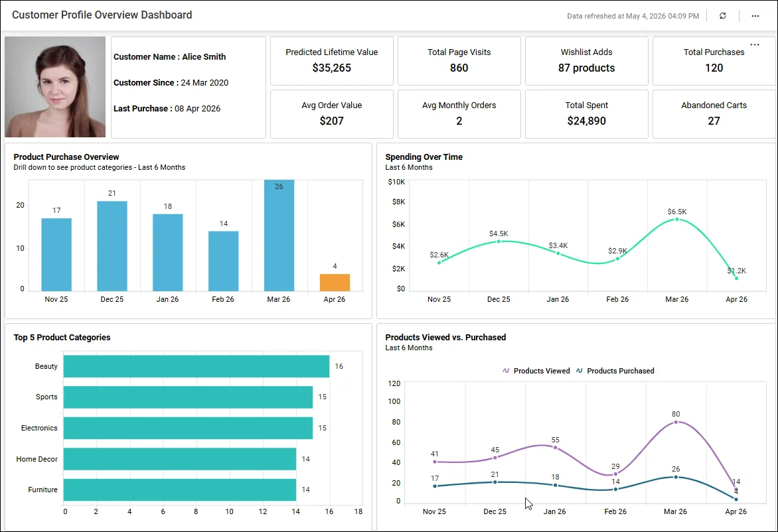Click the 29 products viewed point
778x532 pixels.
tap(615, 474)
